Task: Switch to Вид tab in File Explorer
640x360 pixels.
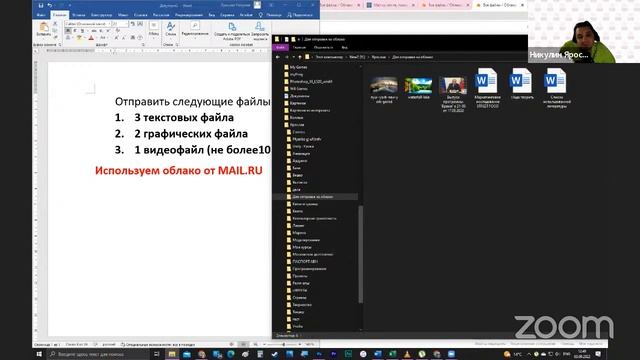Action: tap(344, 48)
